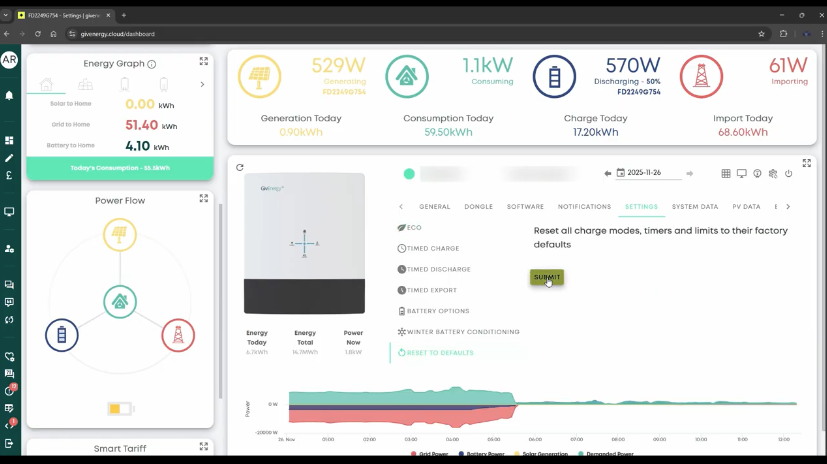Viewport: 827px width, 464px height.
Task: Click the notification bell in the sidebar
Action: (x=9, y=96)
